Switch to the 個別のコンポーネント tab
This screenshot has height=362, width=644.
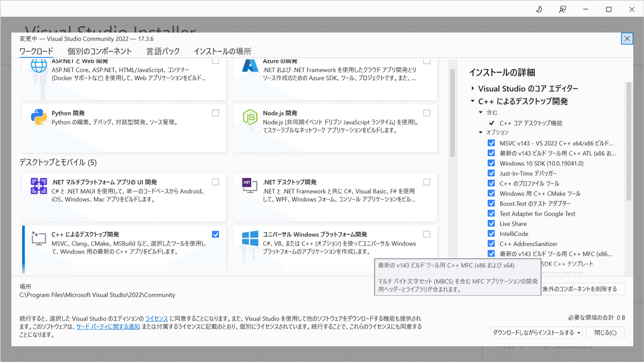[100, 51]
